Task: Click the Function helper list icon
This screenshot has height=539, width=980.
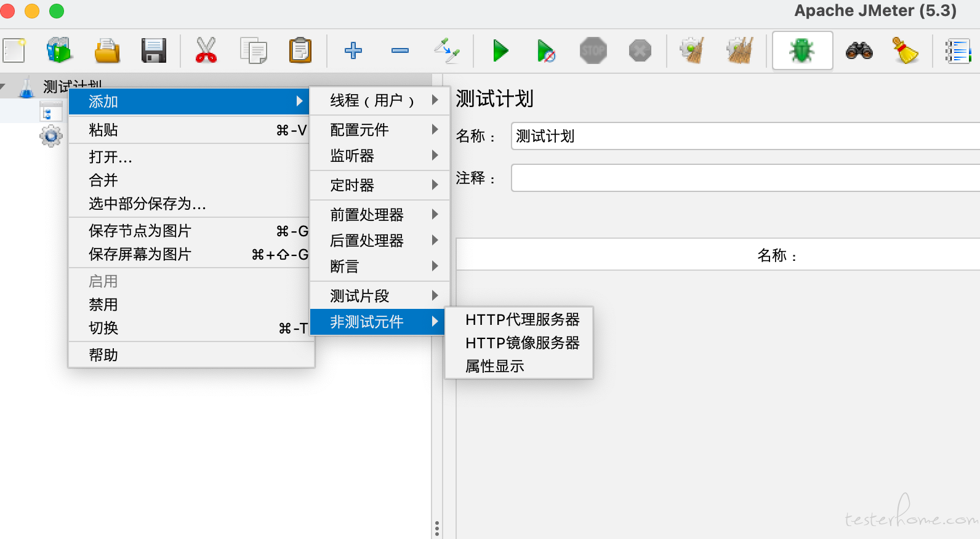Action: click(958, 50)
